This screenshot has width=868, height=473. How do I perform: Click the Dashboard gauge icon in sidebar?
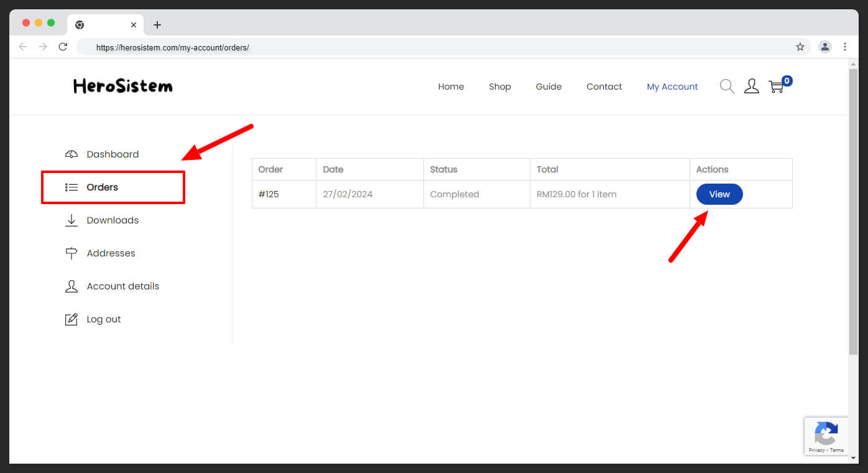pos(72,154)
